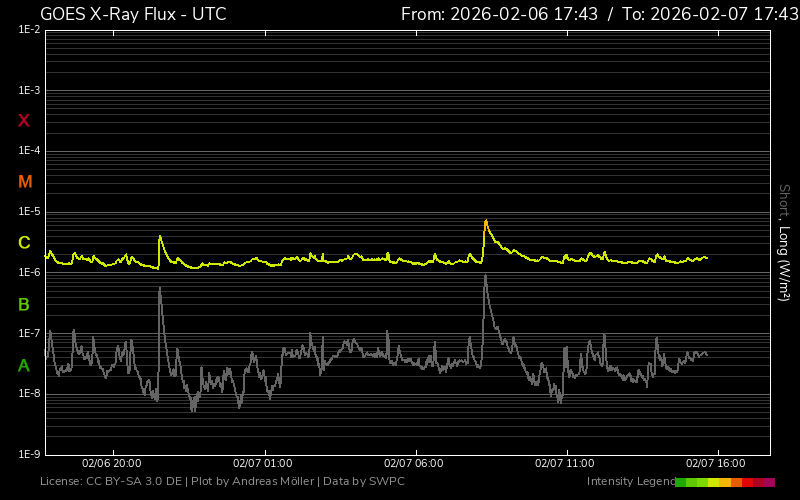This screenshot has width=800, height=500.
Task: Click the 02/07 16:00 time axis label
Action: coord(715,464)
